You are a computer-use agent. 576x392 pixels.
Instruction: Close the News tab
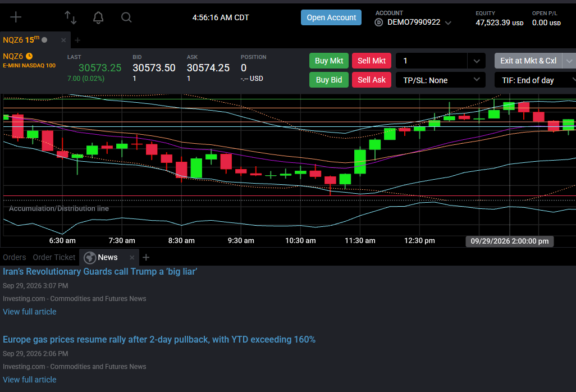point(132,258)
